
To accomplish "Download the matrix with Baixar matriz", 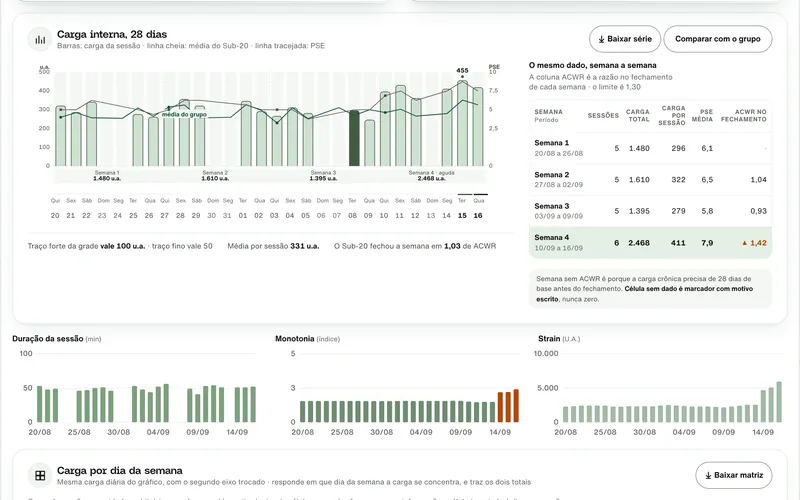I will [x=733, y=475].
